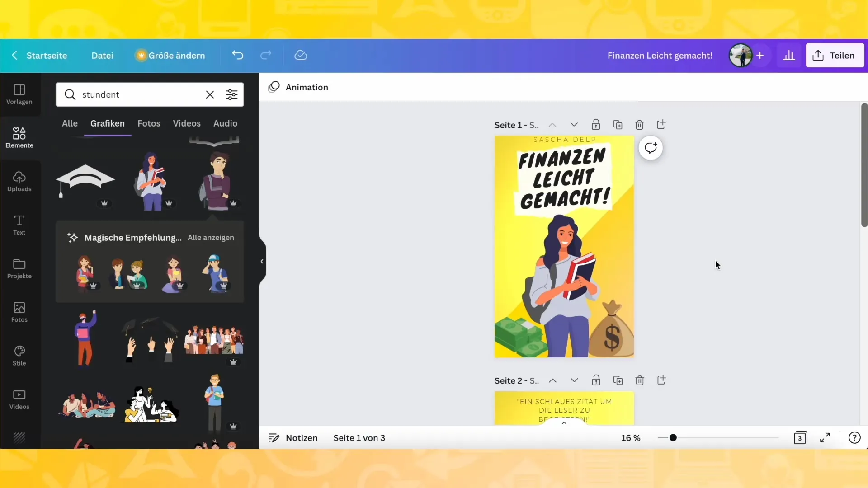Click the Elemente panel icon in sidebar

19,137
